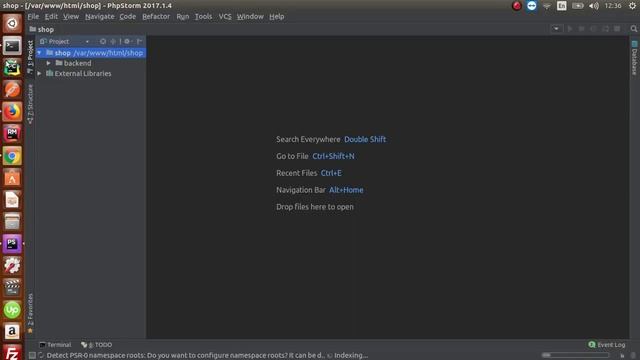The height and width of the screenshot is (360, 640).
Task: Expand the backend folder arrow
Action: (49, 63)
